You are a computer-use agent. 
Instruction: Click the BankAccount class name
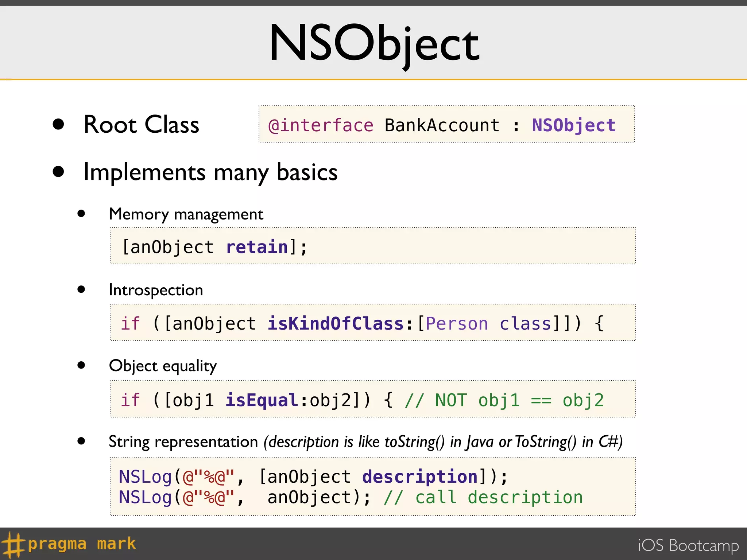pos(442,125)
